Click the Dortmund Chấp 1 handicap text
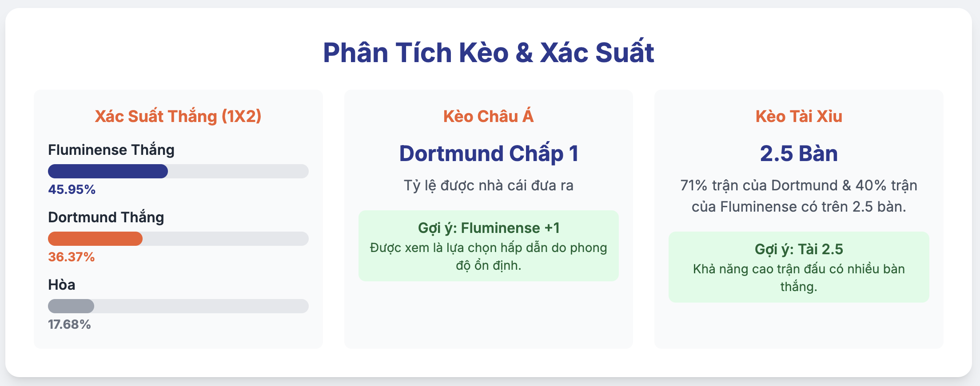980x386 pixels. [489, 154]
